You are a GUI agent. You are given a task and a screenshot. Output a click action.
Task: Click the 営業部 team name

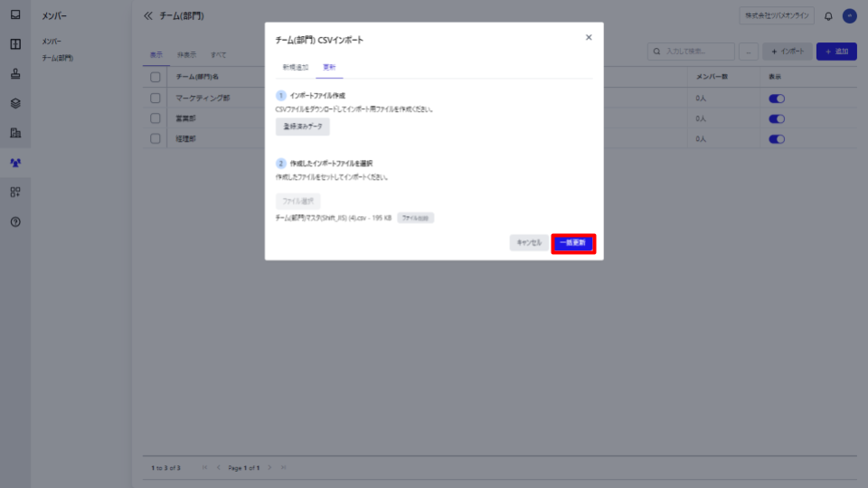[185, 118]
